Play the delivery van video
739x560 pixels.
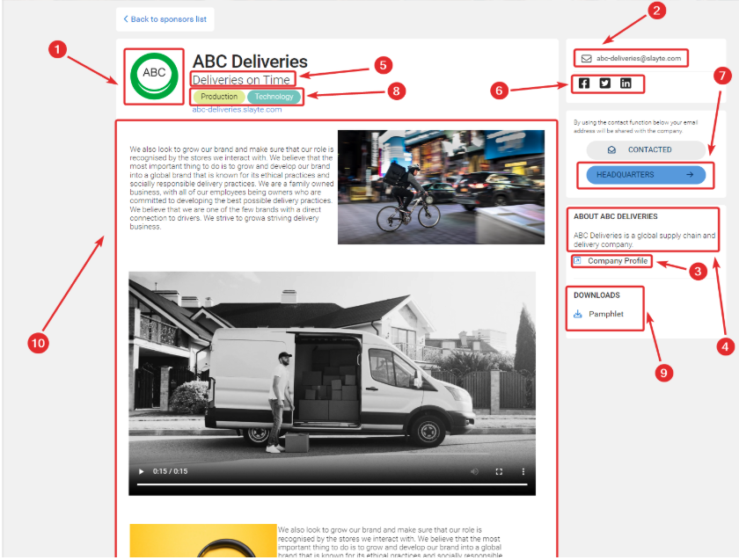coord(141,471)
